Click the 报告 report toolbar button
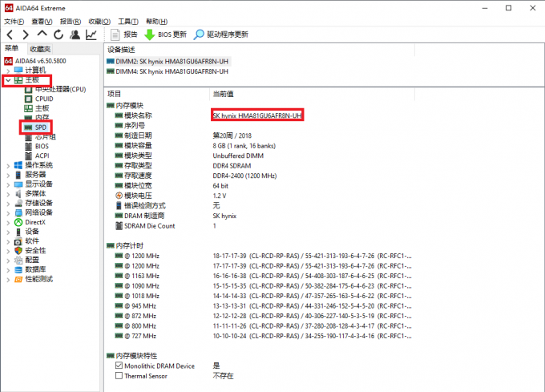 pos(124,34)
